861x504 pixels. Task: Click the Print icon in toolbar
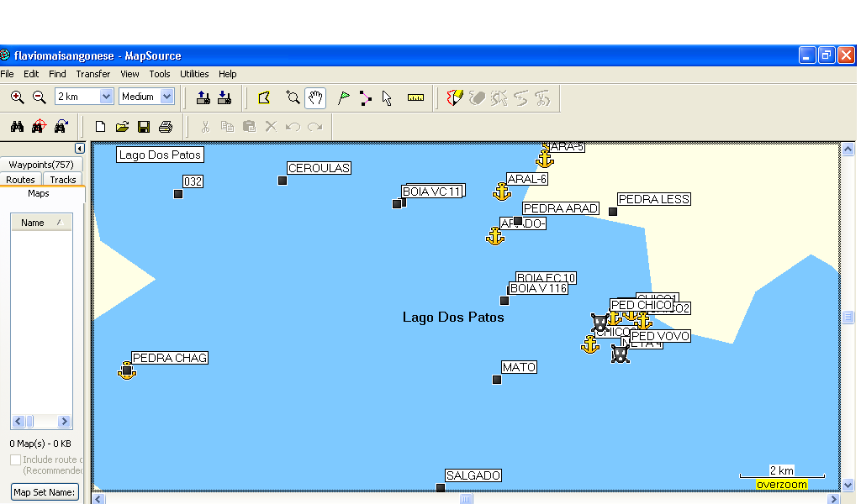coord(166,127)
